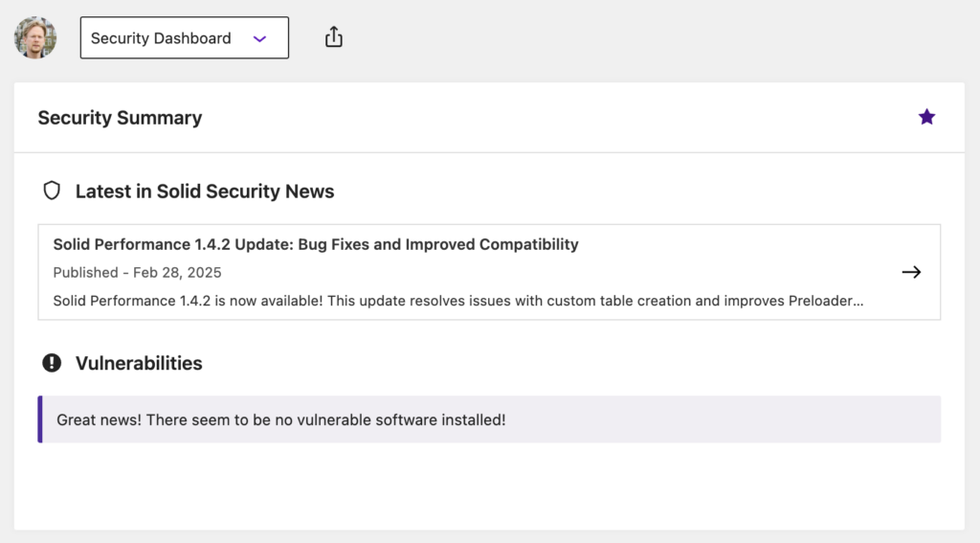Click the share dashboard icon
This screenshot has width=980, height=543.
tap(333, 37)
